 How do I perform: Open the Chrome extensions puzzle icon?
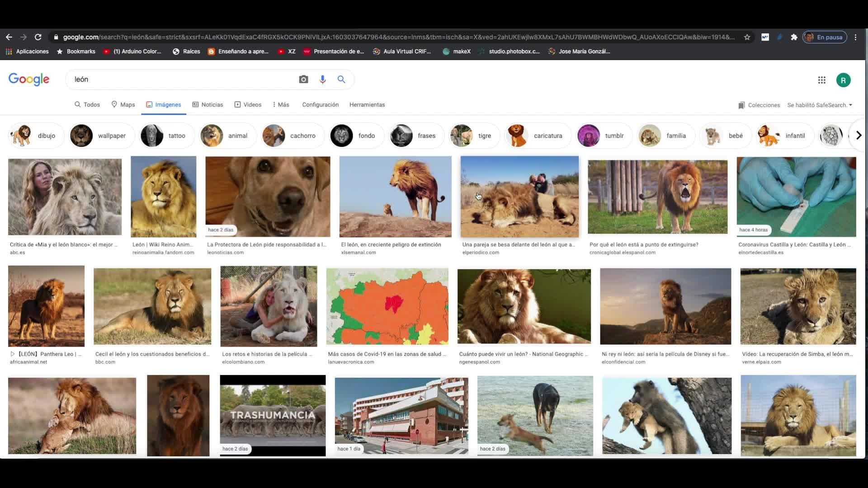coord(794,37)
